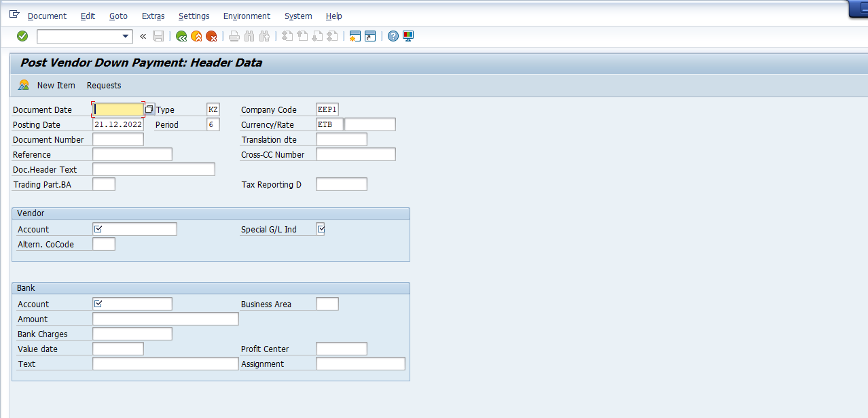Click the Vendor Account required-entry field
The height and width of the screenshot is (418, 868).
134,229
